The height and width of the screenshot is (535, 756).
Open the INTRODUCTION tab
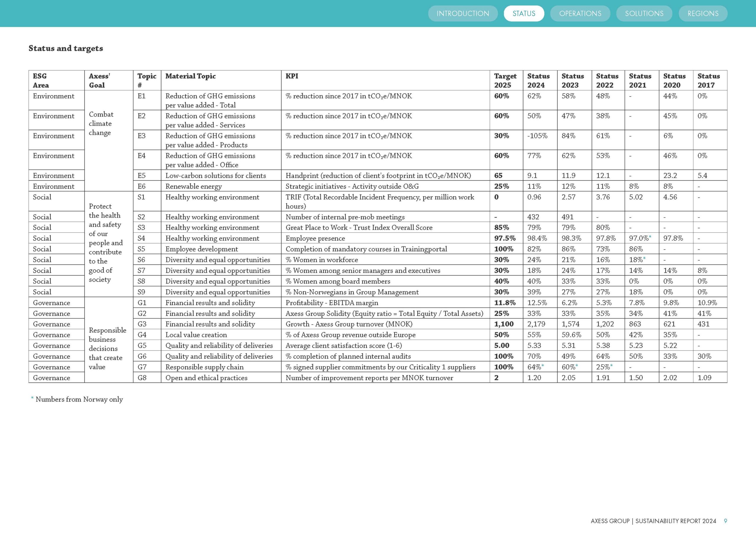coord(463,14)
